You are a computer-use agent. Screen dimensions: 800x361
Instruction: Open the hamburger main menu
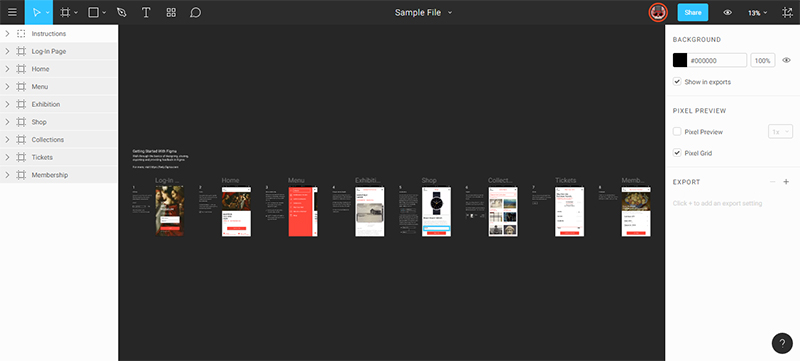[12, 13]
